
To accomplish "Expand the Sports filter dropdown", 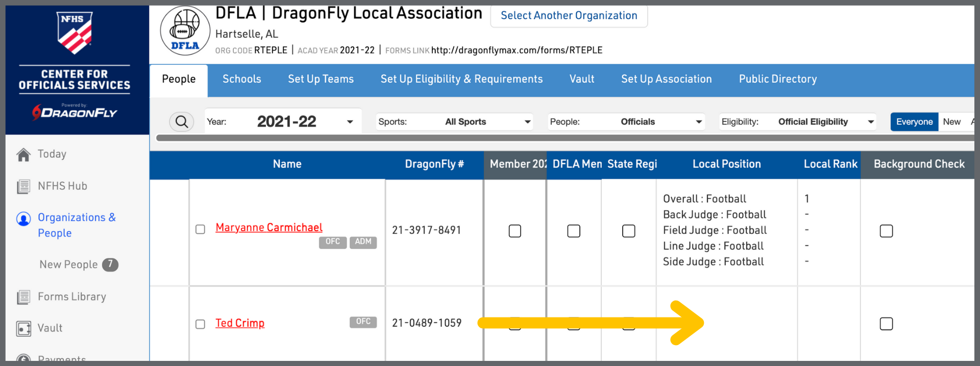I will [454, 122].
